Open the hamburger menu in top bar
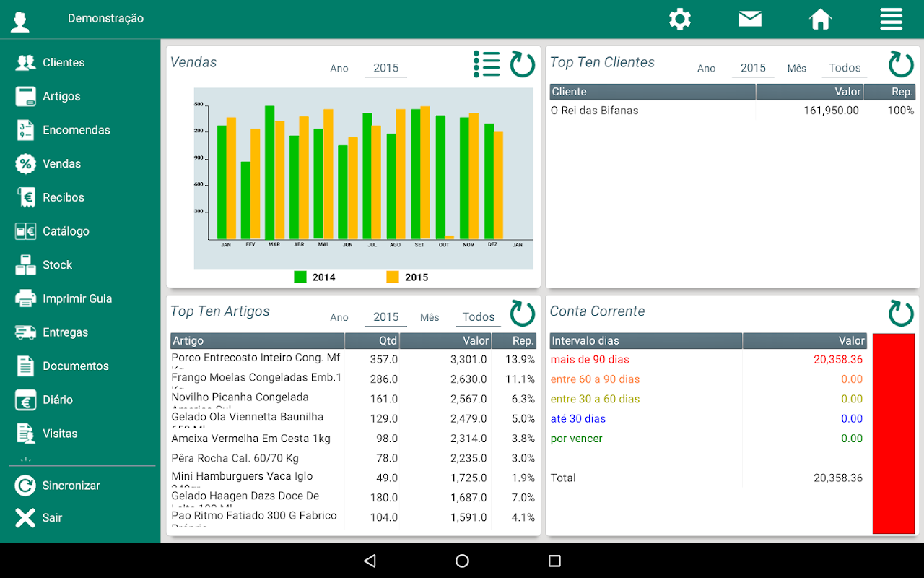Viewport: 924px width, 578px height. pos(891,20)
